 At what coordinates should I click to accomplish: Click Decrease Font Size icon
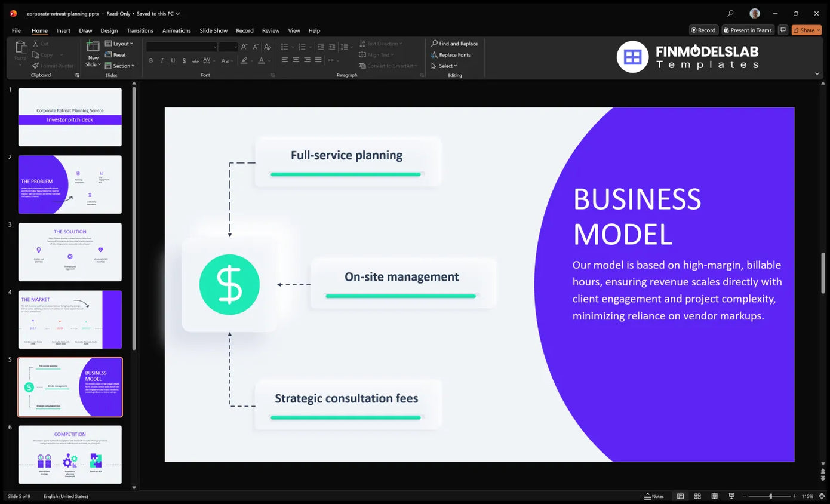coord(256,47)
